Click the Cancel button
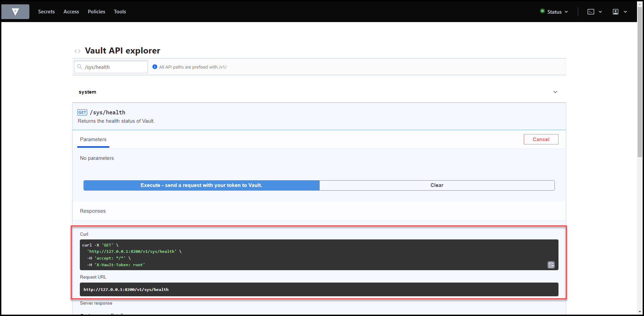 pos(541,139)
